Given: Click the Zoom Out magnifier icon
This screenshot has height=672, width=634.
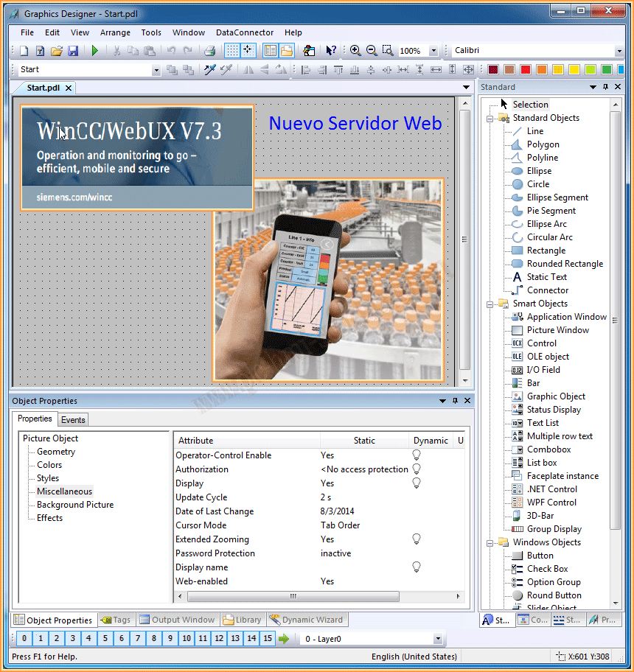Looking at the screenshot, I should point(372,51).
